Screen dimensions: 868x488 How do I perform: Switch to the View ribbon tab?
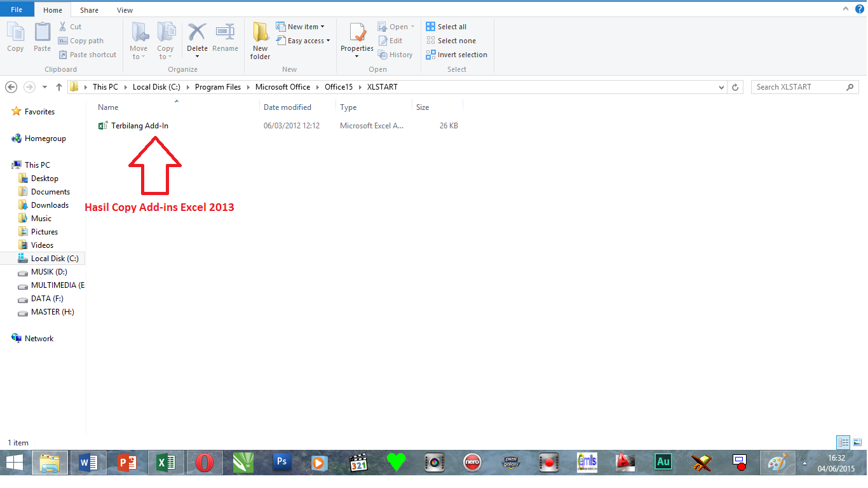(x=125, y=10)
